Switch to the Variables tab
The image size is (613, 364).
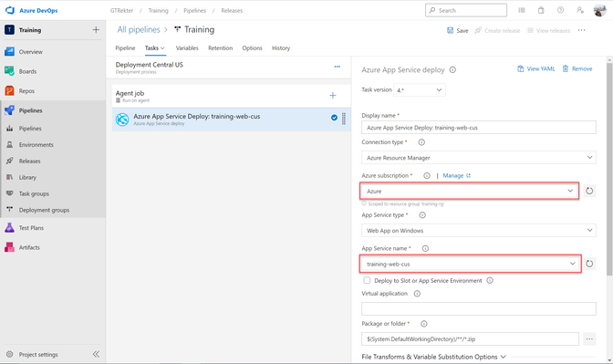click(x=187, y=48)
